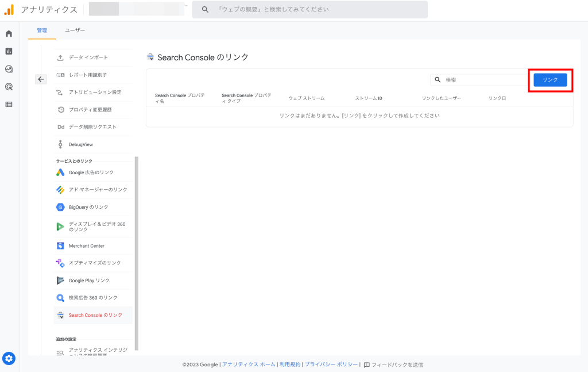Click the レポート用識別子 icon
The width and height of the screenshot is (588, 372).
[x=60, y=75]
